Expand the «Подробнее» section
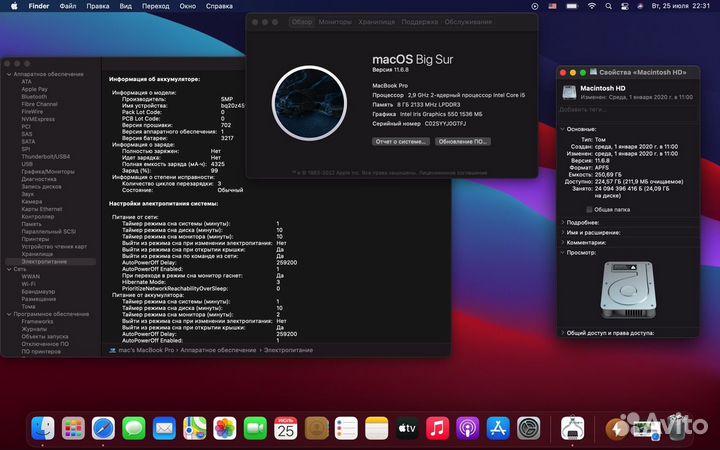 point(562,222)
